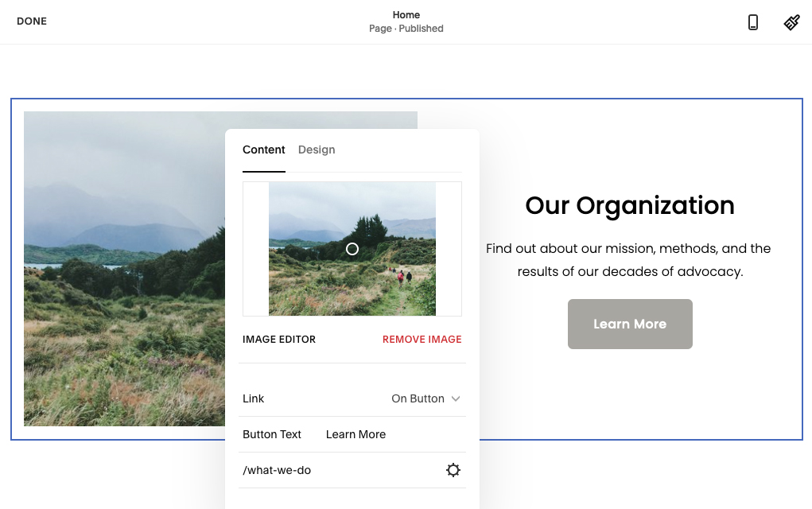Select the Content tab
The height and width of the screenshot is (509, 812).
coord(263,150)
